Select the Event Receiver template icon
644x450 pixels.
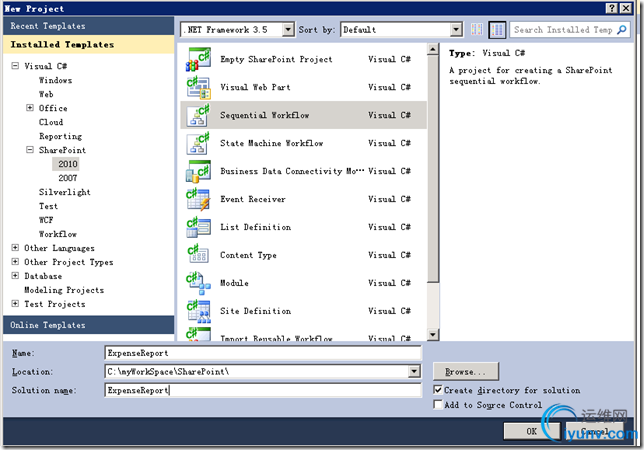(198, 199)
